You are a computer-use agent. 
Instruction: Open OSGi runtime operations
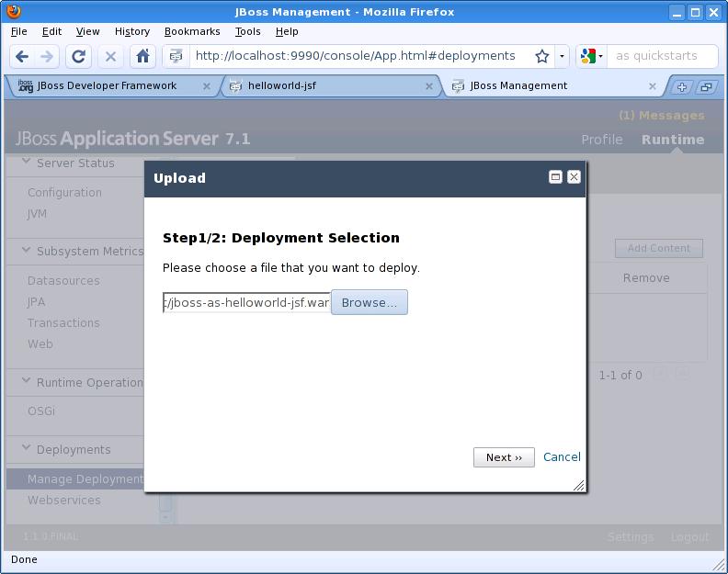point(41,411)
